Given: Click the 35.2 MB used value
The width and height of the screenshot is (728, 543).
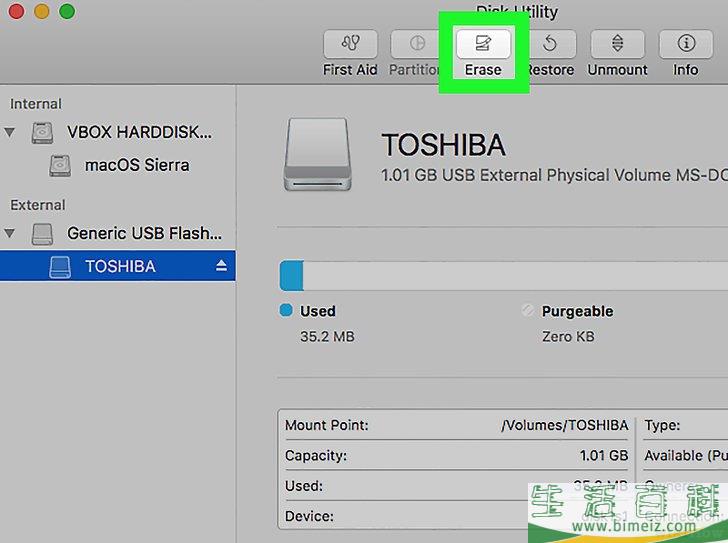Looking at the screenshot, I should click(x=327, y=336).
